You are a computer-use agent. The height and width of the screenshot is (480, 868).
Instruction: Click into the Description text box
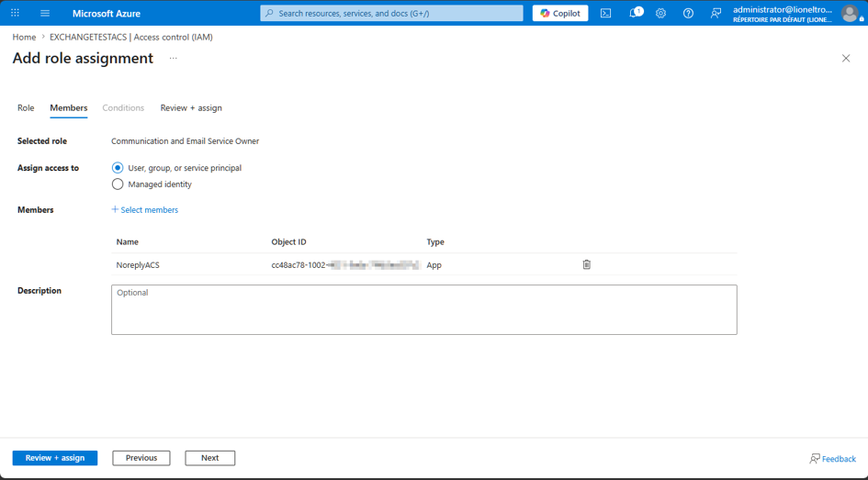(x=424, y=309)
